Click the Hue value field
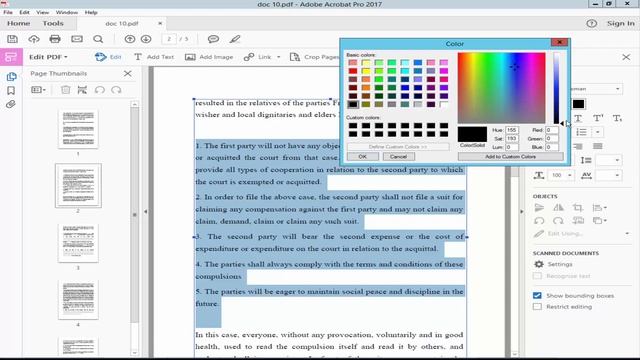This screenshot has width=640, height=360. [512, 130]
